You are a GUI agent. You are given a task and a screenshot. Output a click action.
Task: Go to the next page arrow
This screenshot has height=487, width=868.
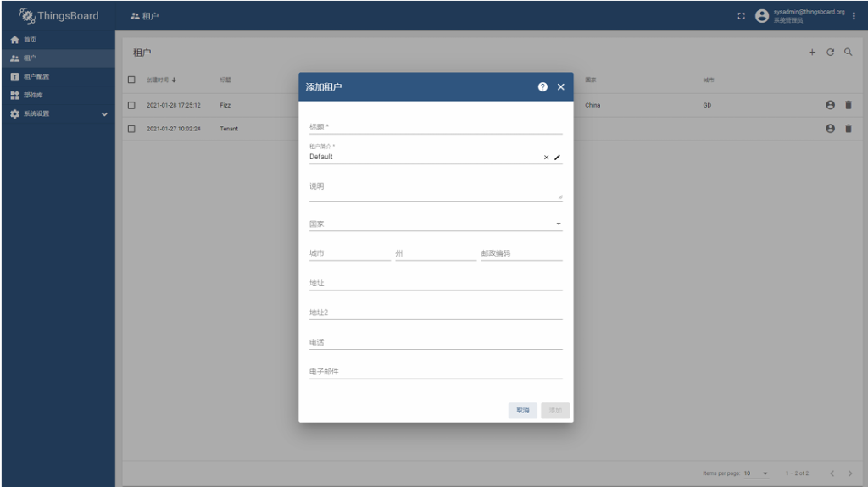[x=849, y=473]
